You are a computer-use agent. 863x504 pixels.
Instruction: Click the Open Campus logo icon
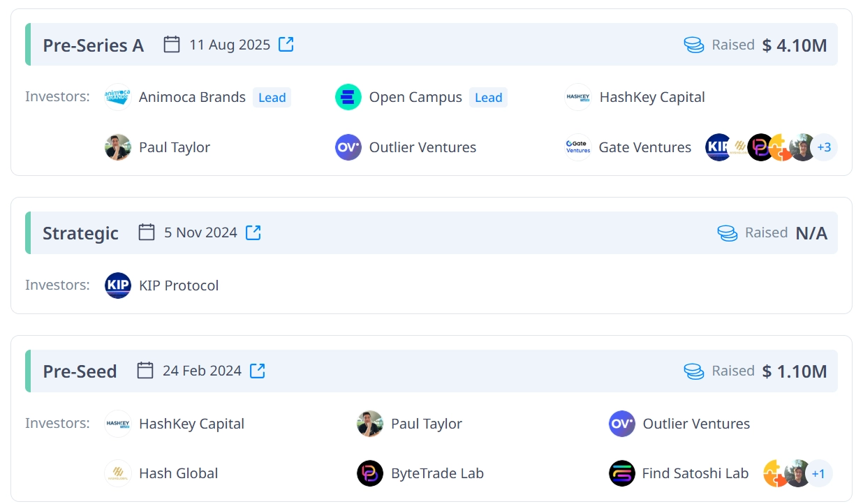click(348, 97)
